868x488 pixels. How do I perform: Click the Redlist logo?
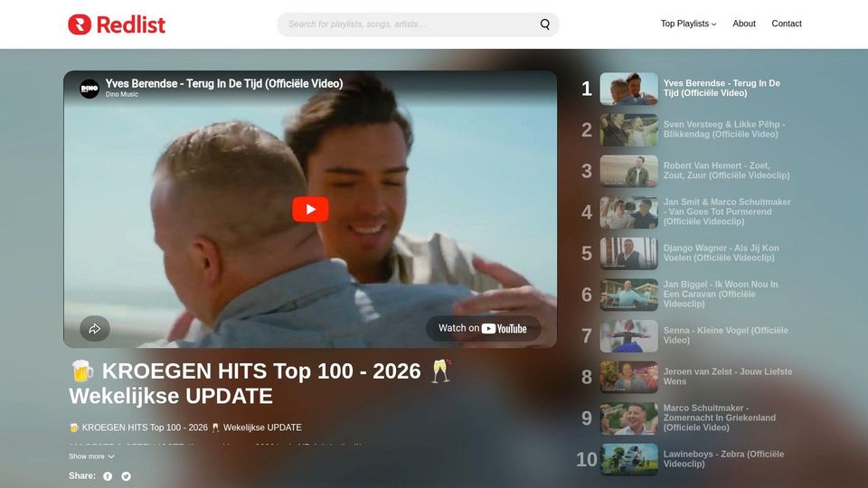point(117,24)
